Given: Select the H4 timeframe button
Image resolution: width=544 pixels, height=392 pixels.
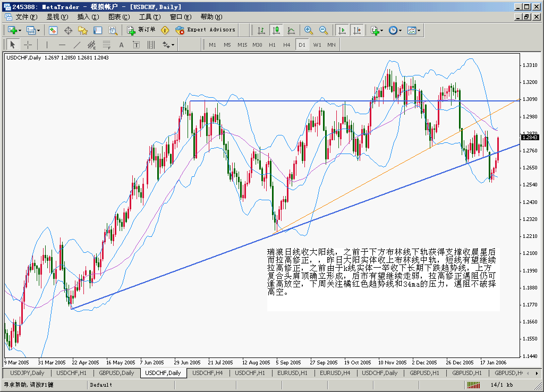Looking at the screenshot, I should coord(287,45).
